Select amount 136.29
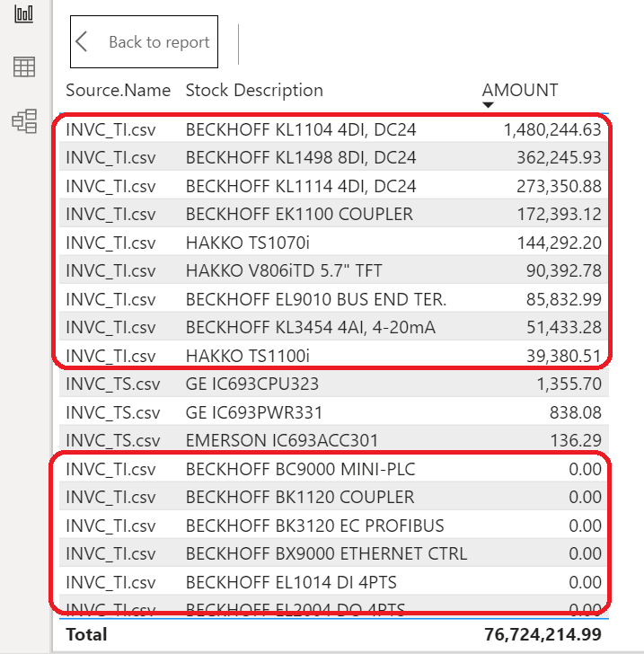The image size is (644, 654). (576, 440)
